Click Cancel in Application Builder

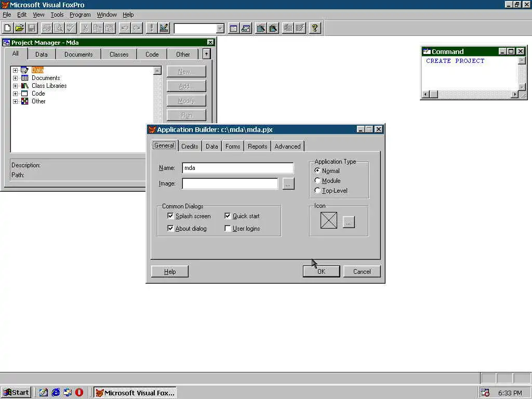362,271
